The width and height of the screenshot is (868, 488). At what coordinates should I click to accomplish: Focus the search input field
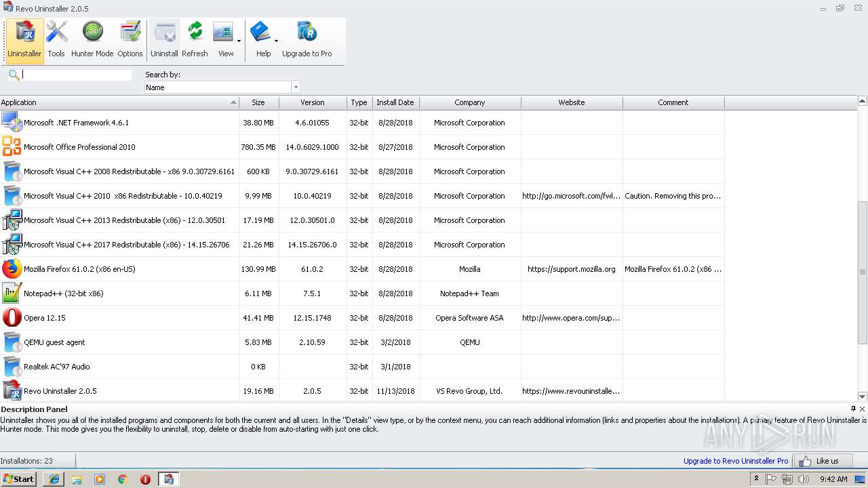pyautogui.click(x=77, y=75)
